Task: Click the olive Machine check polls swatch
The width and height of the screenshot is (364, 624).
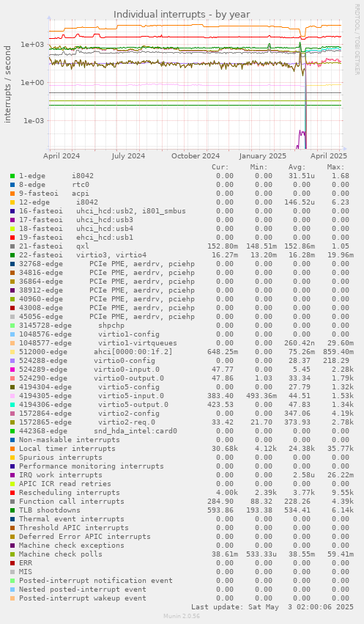Action: [12, 554]
